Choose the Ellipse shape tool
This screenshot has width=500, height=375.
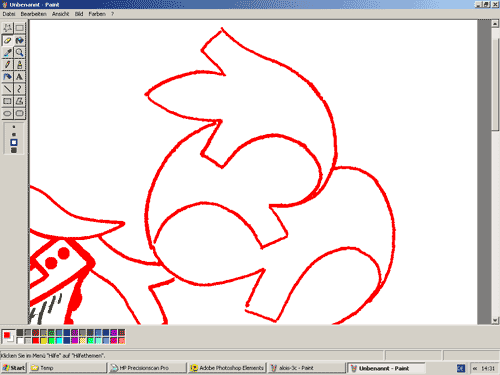8,113
